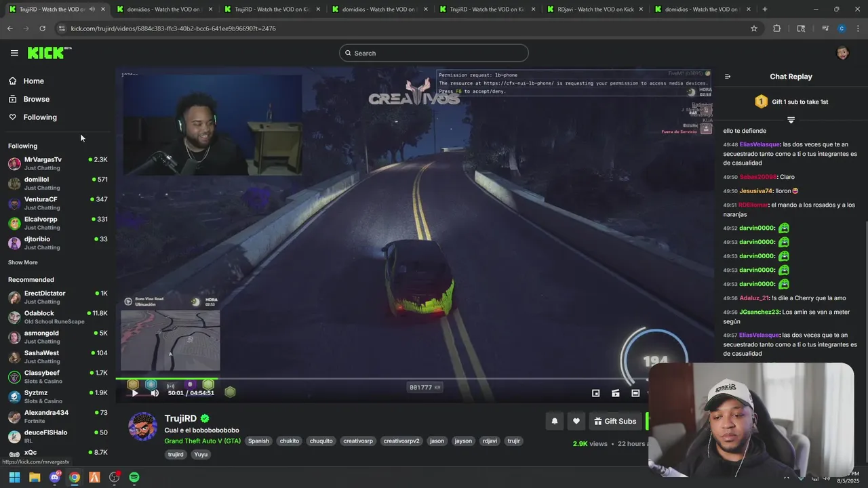The image size is (868, 488).
Task: Open File Explorer from taskbar
Action: (x=35, y=477)
